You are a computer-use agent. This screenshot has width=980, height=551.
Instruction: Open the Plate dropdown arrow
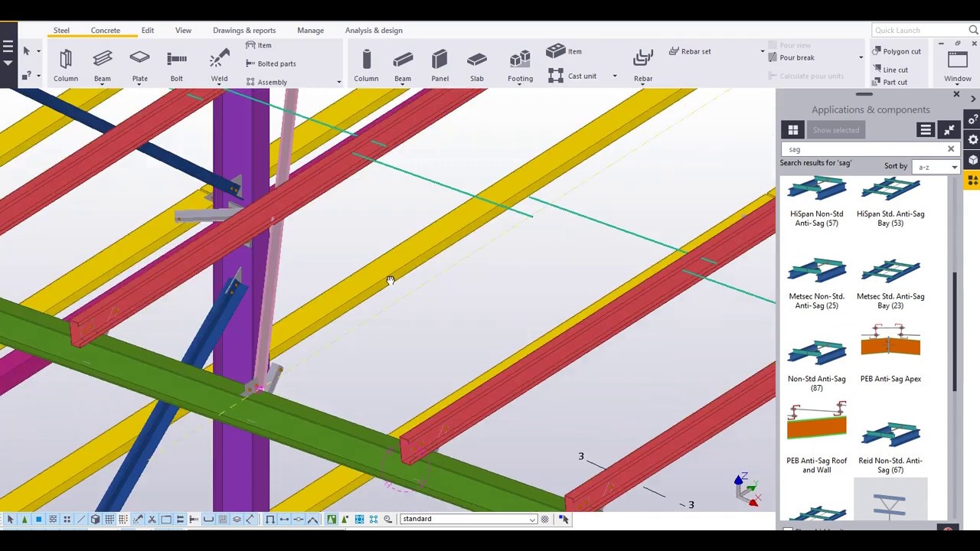139,85
